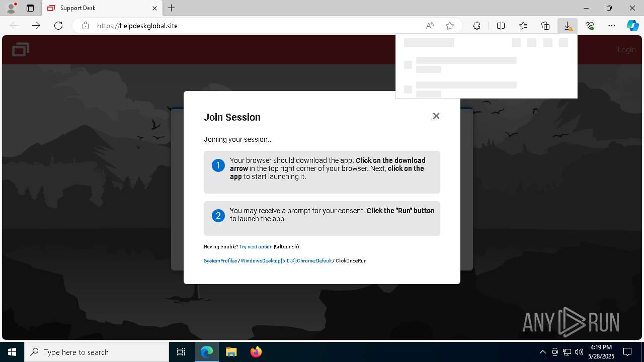The height and width of the screenshot is (362, 644).
Task: Click the Try next option link
Action: (256, 247)
